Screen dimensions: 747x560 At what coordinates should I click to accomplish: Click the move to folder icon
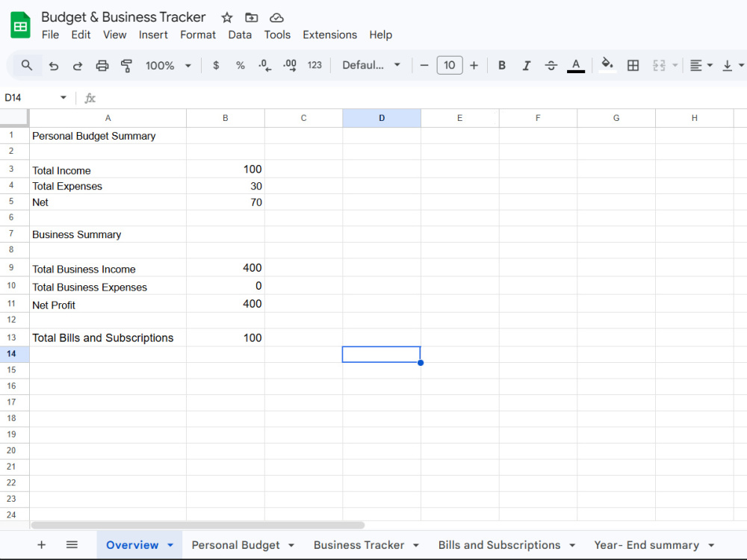251,18
